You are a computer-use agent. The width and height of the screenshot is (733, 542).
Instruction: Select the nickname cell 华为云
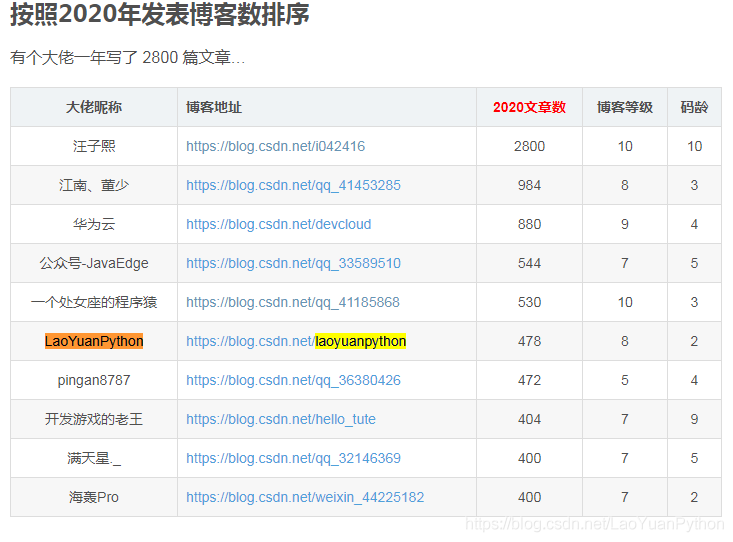click(94, 224)
